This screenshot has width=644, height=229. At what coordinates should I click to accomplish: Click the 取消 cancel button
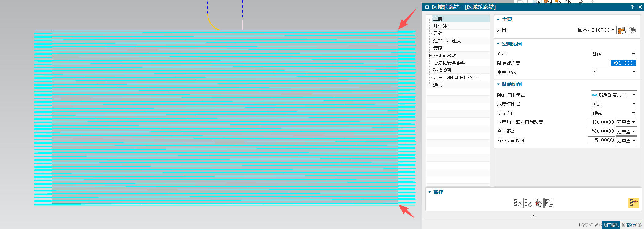631,225
